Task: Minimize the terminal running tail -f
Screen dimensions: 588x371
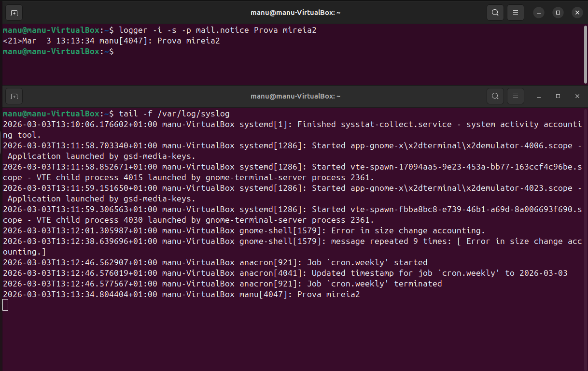Action: [x=539, y=96]
